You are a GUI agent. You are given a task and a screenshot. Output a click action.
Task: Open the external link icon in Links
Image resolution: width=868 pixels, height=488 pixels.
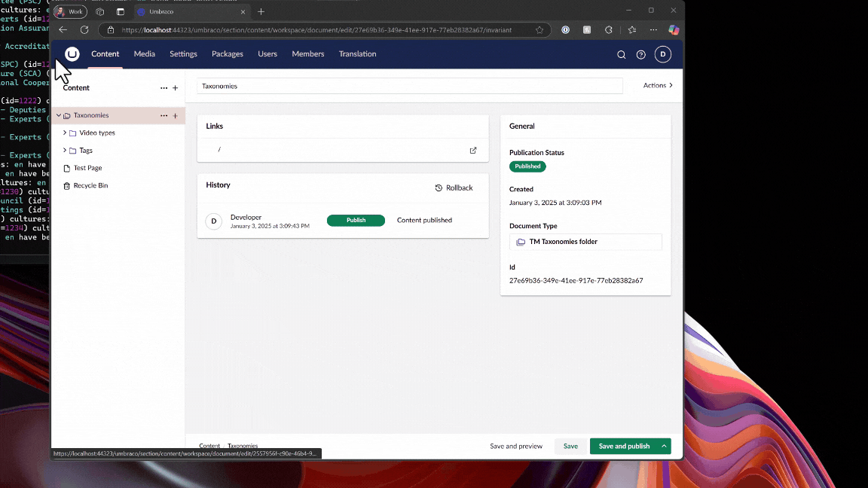pos(473,150)
